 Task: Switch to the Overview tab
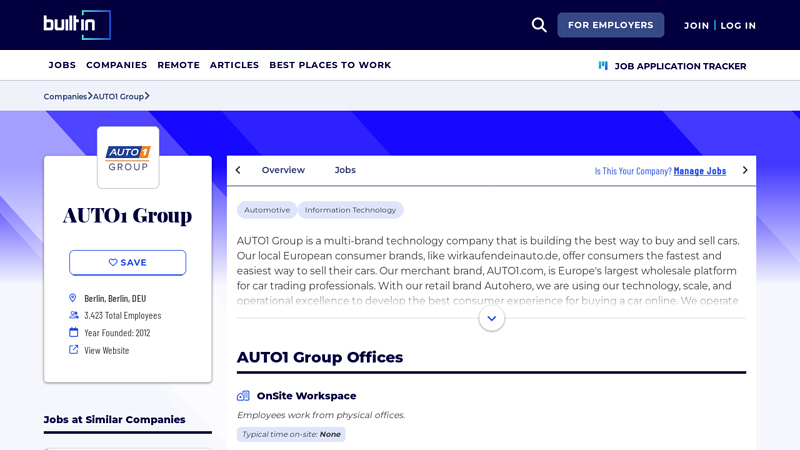click(283, 170)
